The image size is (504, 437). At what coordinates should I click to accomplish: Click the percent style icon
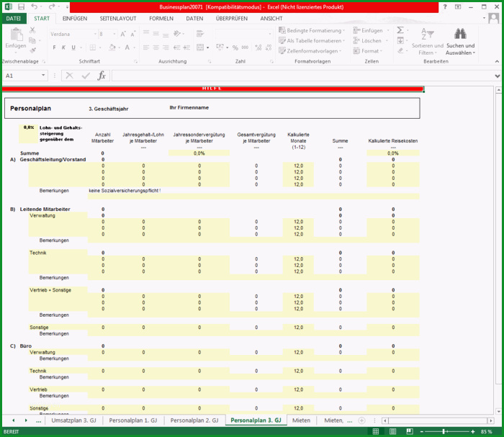(235, 48)
